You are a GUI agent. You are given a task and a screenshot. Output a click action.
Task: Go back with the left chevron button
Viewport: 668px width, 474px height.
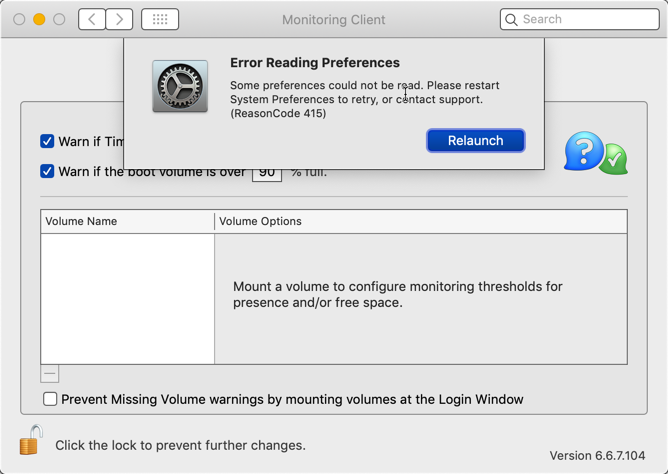coord(92,19)
